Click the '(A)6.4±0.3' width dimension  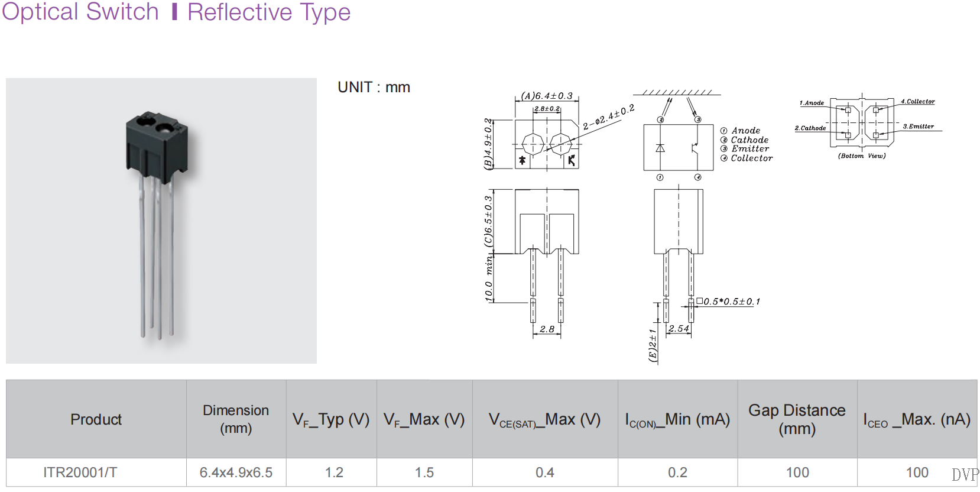point(547,96)
